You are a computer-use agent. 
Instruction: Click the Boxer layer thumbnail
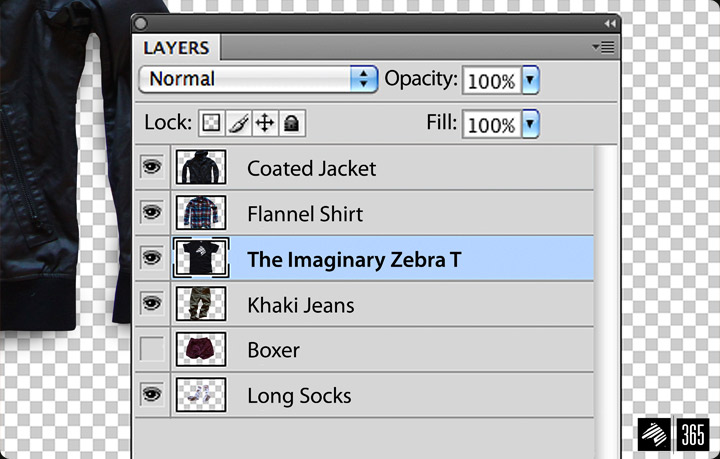click(201, 349)
